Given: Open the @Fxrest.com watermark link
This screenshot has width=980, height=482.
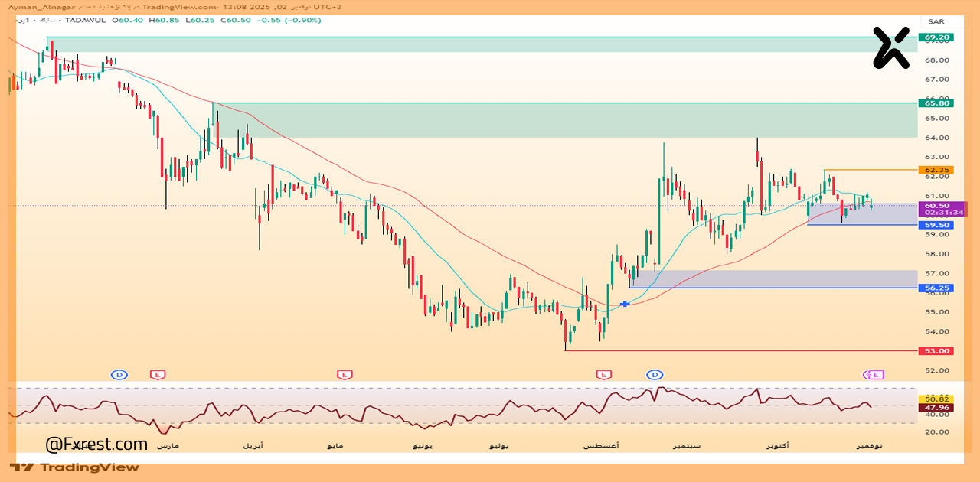Looking at the screenshot, I should pyautogui.click(x=96, y=445).
